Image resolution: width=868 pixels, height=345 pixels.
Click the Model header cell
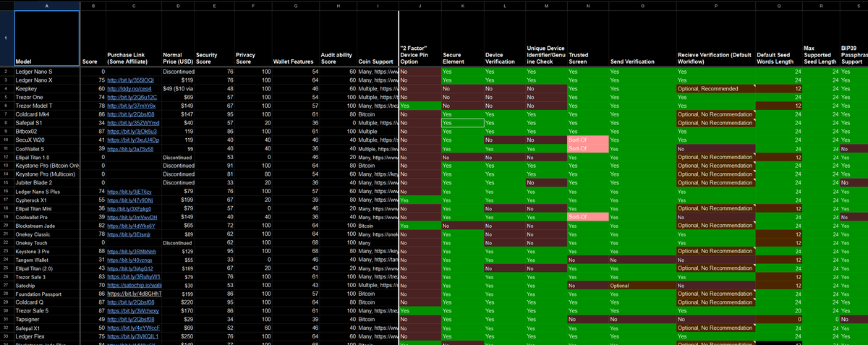click(47, 38)
